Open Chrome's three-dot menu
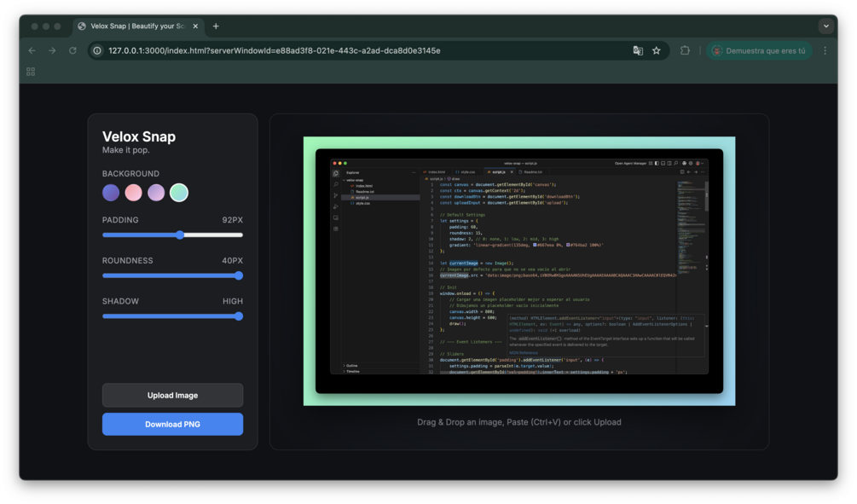857x504 pixels. (825, 50)
